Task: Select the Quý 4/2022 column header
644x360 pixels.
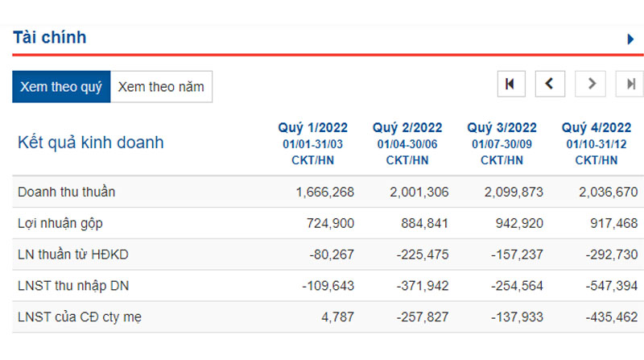Action: point(597,127)
